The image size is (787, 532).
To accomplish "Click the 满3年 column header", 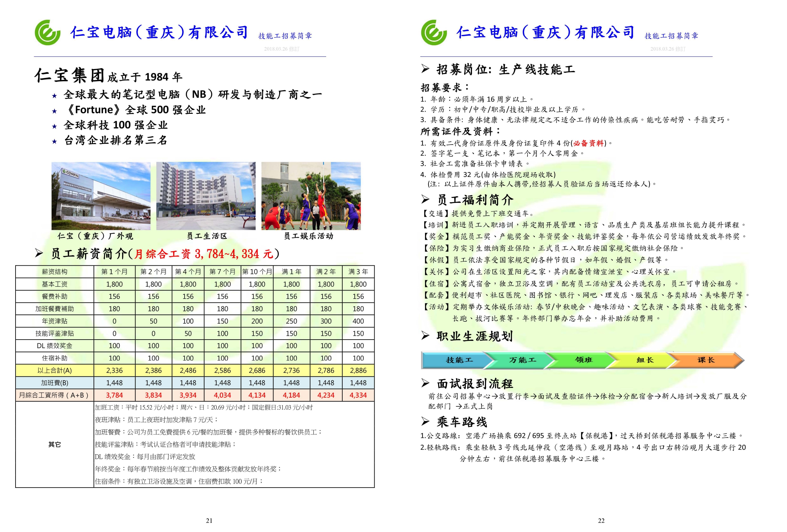I will click(x=358, y=272).
